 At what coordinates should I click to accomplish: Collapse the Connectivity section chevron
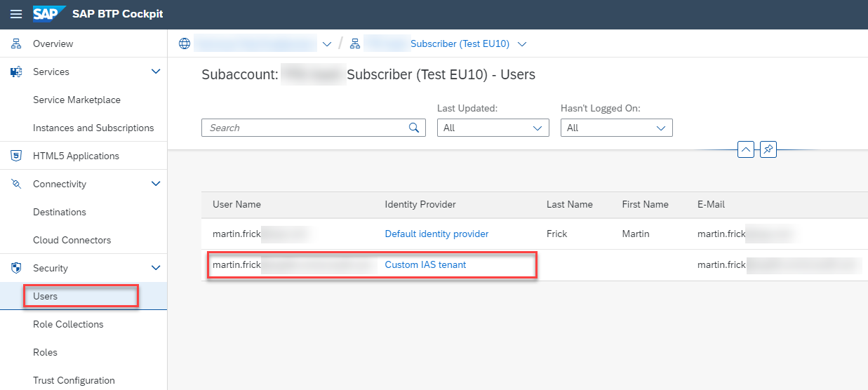tap(156, 184)
